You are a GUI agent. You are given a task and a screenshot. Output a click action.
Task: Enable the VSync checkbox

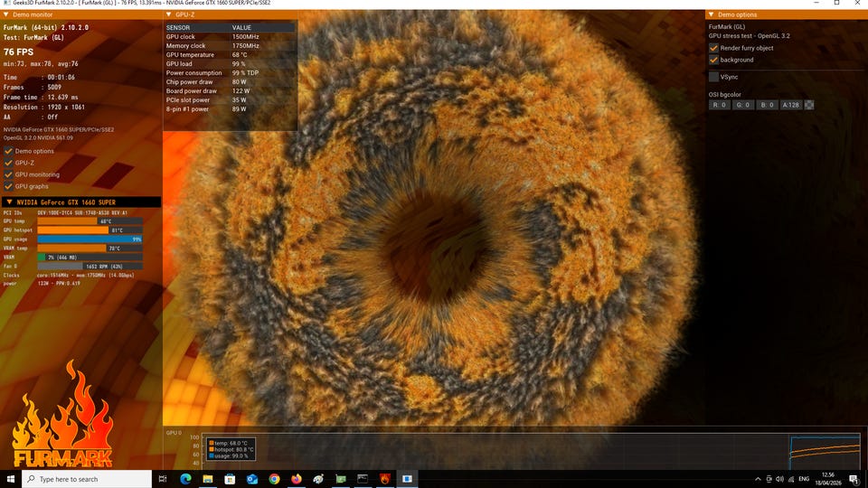[x=713, y=77]
